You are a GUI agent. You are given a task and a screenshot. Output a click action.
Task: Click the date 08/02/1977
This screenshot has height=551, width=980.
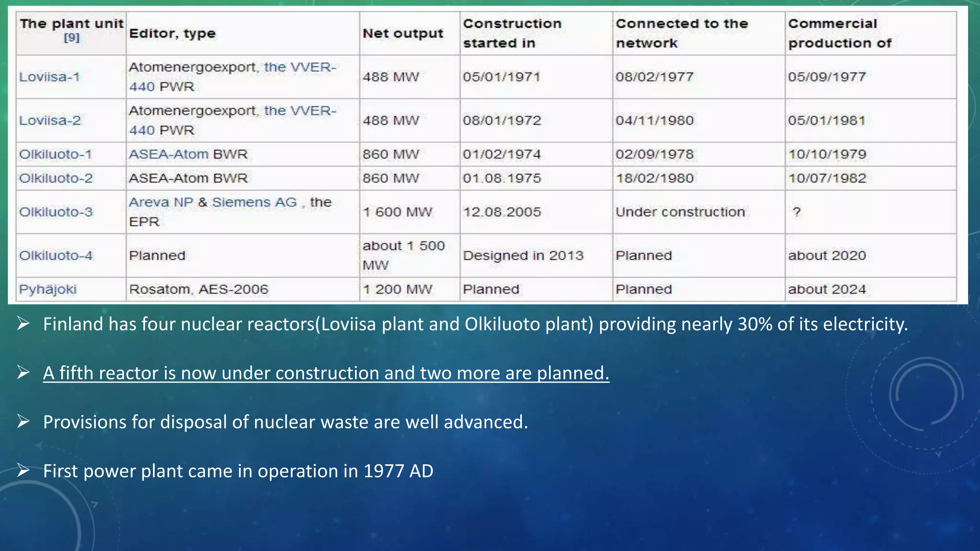pyautogui.click(x=655, y=77)
